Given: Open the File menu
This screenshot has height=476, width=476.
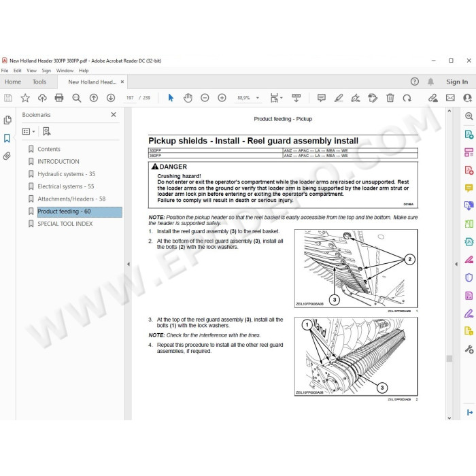Looking at the screenshot, I should pos(5,71).
